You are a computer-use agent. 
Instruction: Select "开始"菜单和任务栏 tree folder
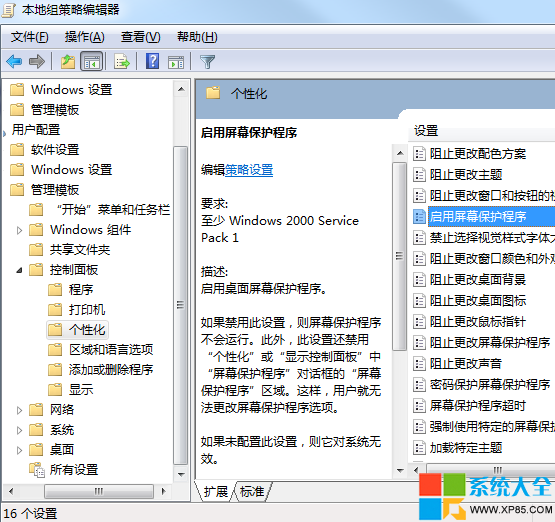coord(113,210)
